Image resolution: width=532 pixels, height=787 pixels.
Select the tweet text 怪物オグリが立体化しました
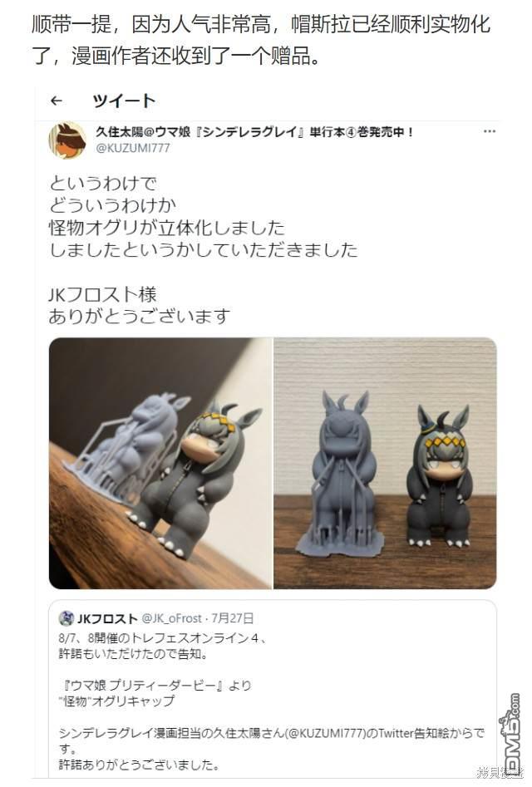[167, 228]
